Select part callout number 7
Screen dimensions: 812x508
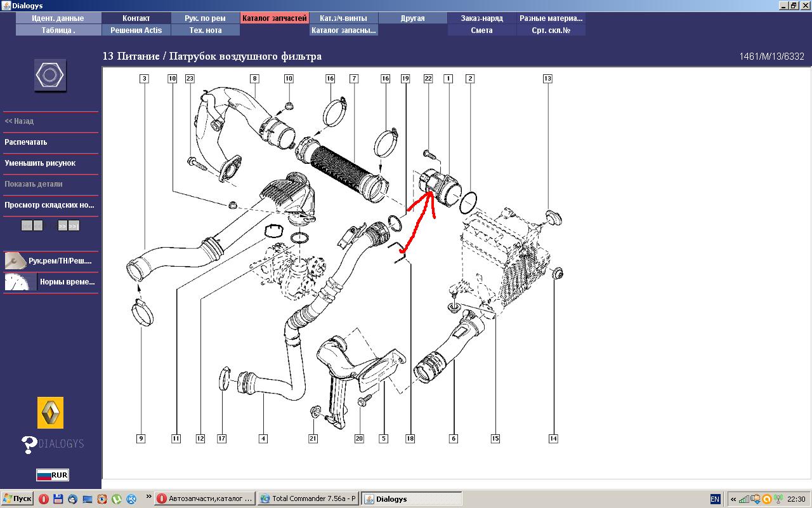(x=354, y=79)
